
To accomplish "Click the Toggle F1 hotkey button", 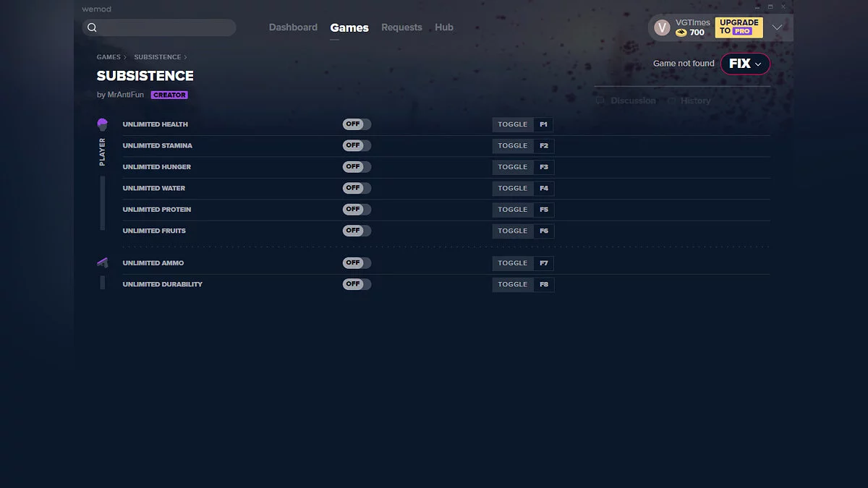I will point(523,124).
